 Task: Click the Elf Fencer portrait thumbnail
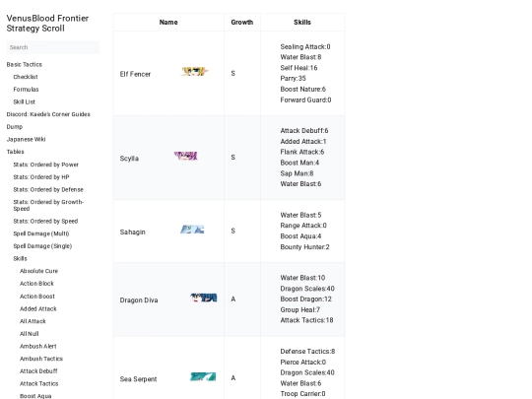194,71
